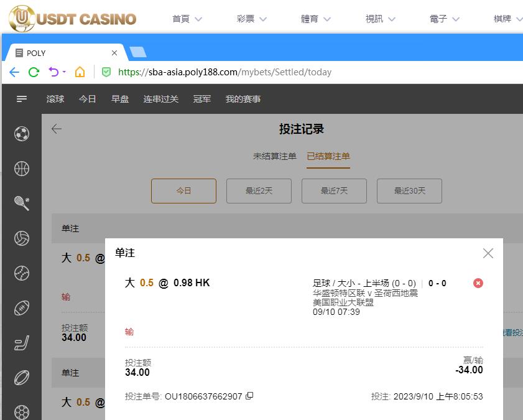Select the bottom sidebar ball icon
Image resolution: width=523 pixels, height=420 pixels.
22,412
